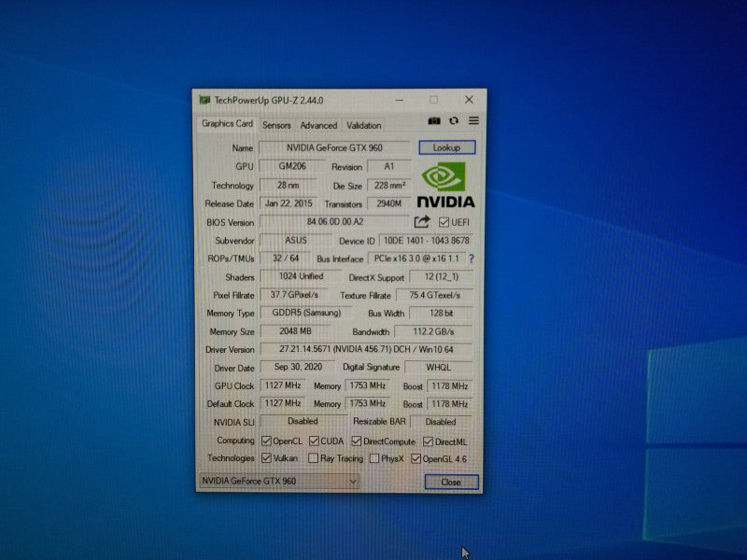The height and width of the screenshot is (560, 747).
Task: Open Bus Interface question mark help
Action: 472,259
